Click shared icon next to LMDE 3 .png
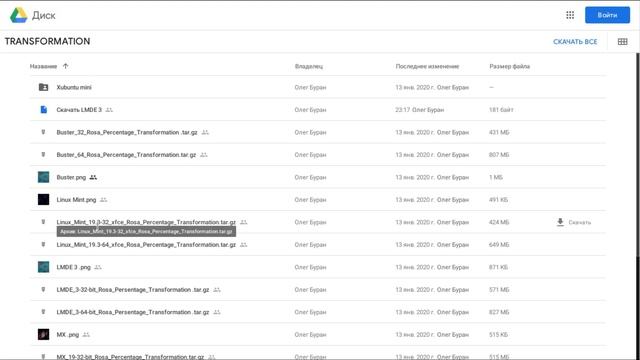Image resolution: width=640 pixels, height=360 pixels. 98,267
